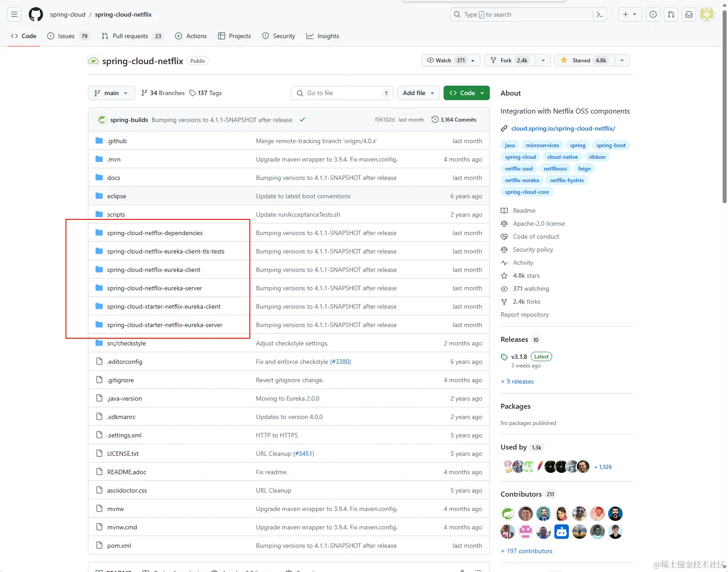This screenshot has width=728, height=572.
Task: Click the fork icon beside 2.4k forks
Action: [504, 301]
